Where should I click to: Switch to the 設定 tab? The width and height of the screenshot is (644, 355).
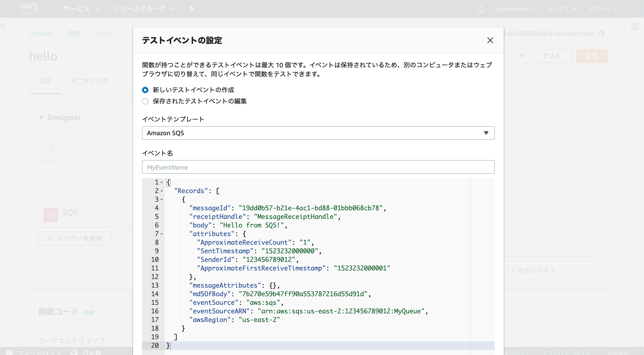tap(45, 81)
